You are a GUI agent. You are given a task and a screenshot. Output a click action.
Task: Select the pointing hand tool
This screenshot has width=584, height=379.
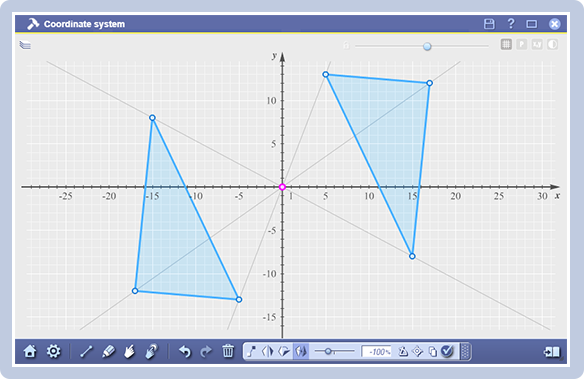point(129,351)
